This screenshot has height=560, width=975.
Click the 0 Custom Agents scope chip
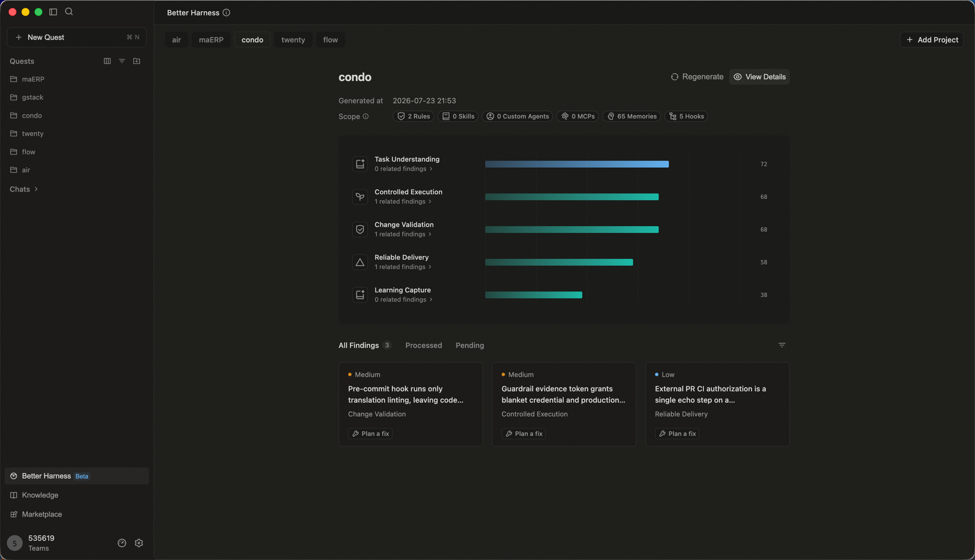(517, 116)
